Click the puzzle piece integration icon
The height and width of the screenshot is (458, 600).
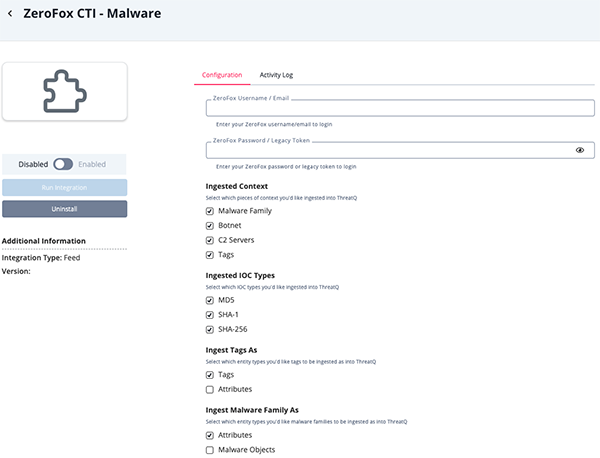[65, 91]
